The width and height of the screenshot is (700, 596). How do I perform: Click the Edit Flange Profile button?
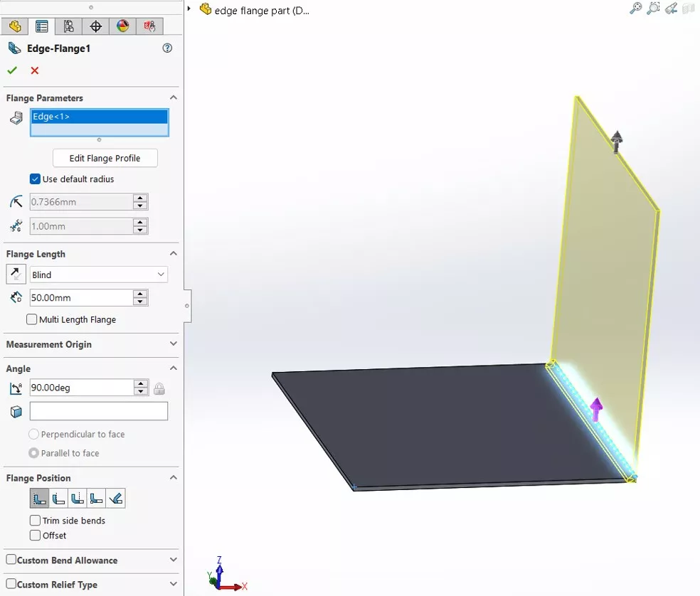coord(105,158)
